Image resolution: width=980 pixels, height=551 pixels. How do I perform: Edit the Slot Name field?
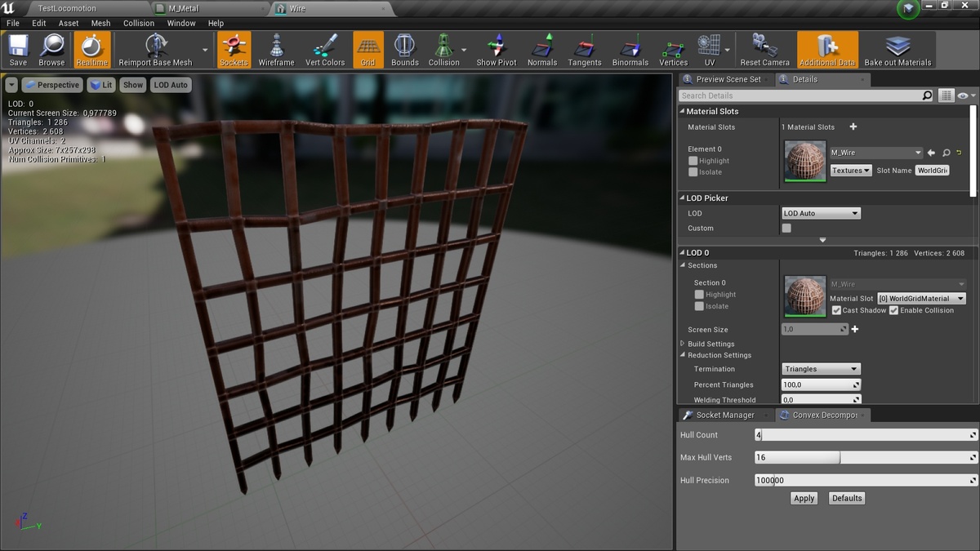[x=932, y=171]
